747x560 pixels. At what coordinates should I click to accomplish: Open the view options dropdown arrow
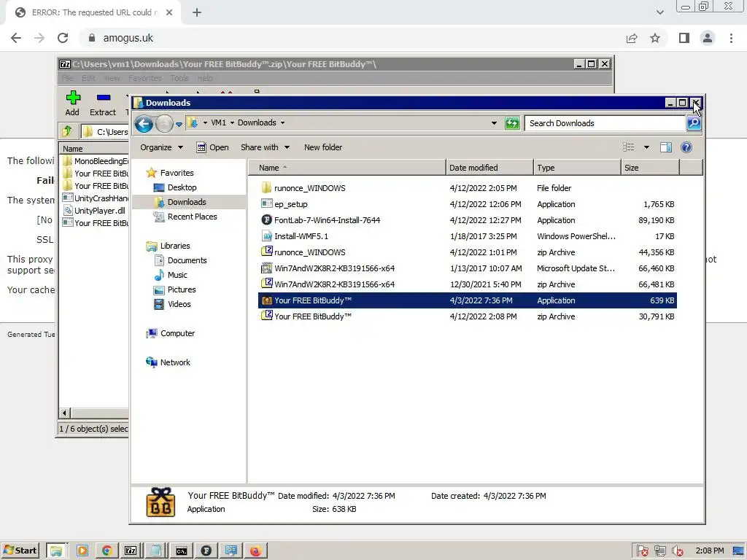coord(646,147)
